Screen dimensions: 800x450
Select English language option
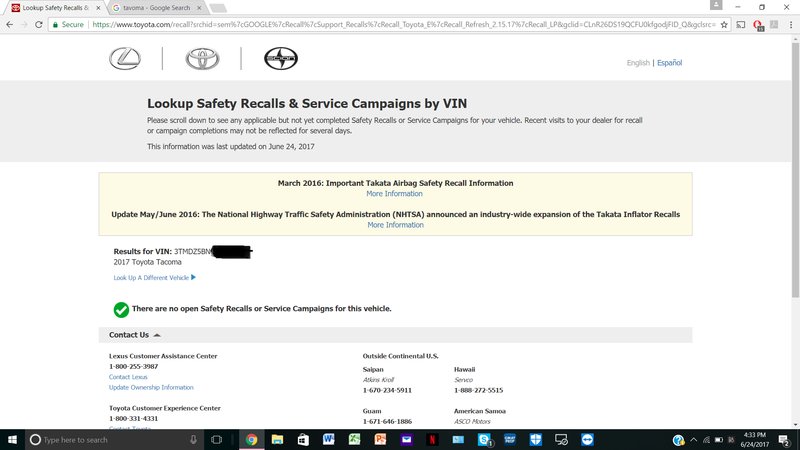point(638,63)
